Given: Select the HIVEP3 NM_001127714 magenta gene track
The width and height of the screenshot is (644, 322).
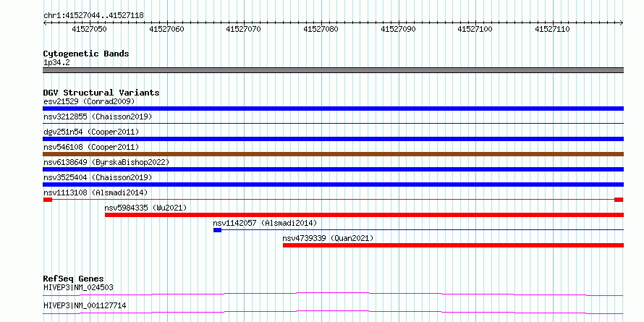Looking at the screenshot, I should (333, 312).
